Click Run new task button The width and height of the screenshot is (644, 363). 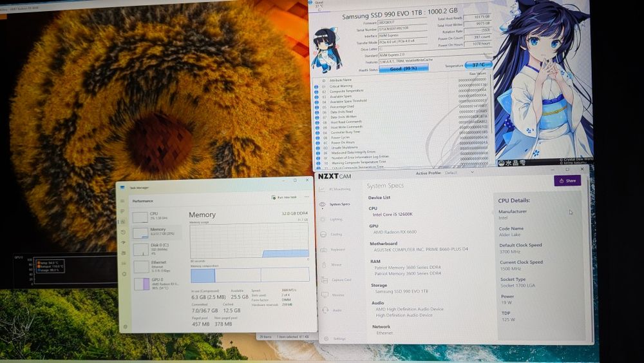284,197
